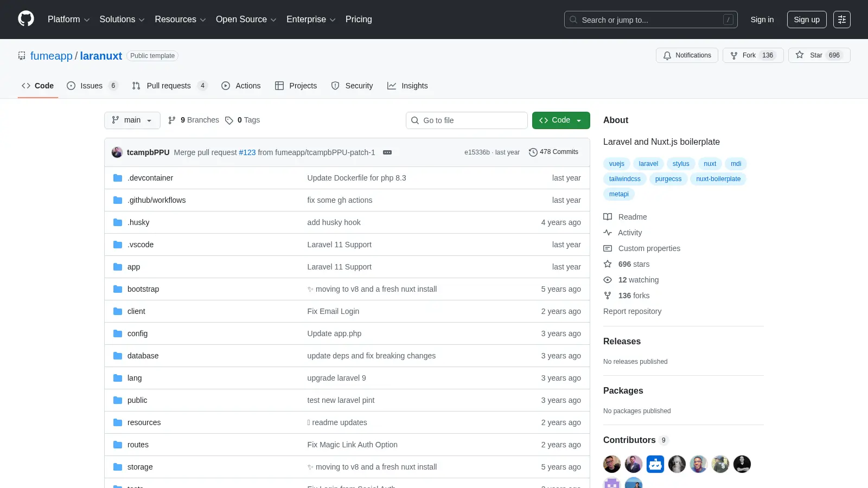Click the Readme book icon
The image size is (868, 488).
608,217
